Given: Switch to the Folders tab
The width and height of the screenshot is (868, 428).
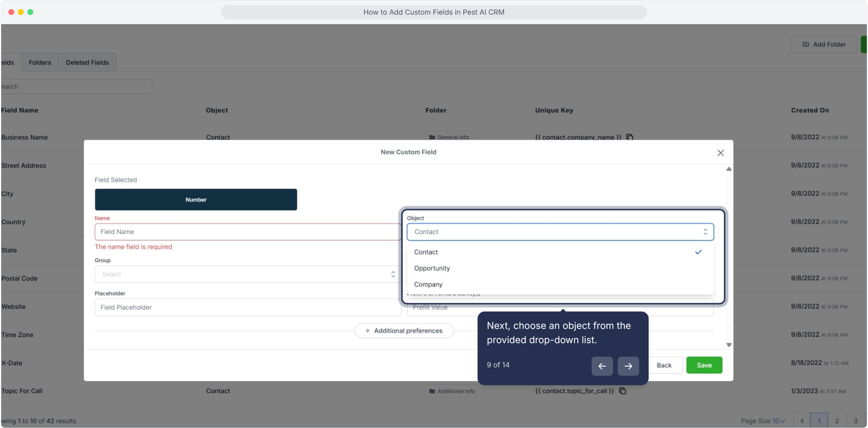Looking at the screenshot, I should coord(40,63).
